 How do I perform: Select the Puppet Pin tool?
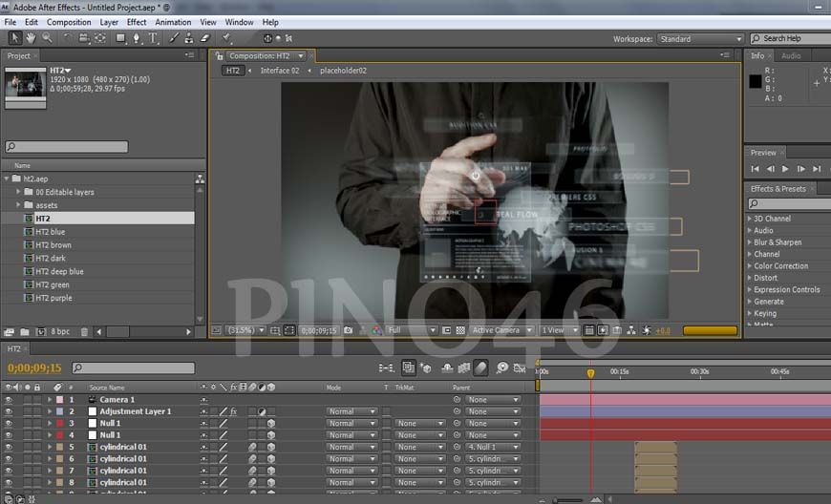[226, 38]
